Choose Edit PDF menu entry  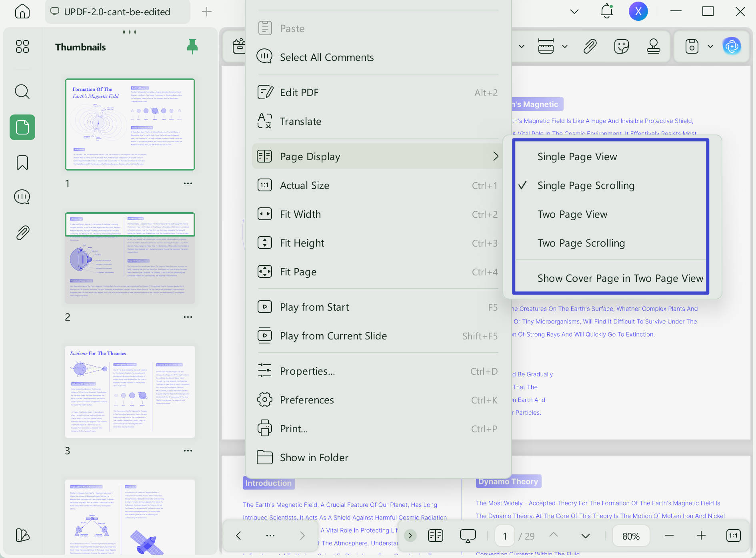(378, 92)
